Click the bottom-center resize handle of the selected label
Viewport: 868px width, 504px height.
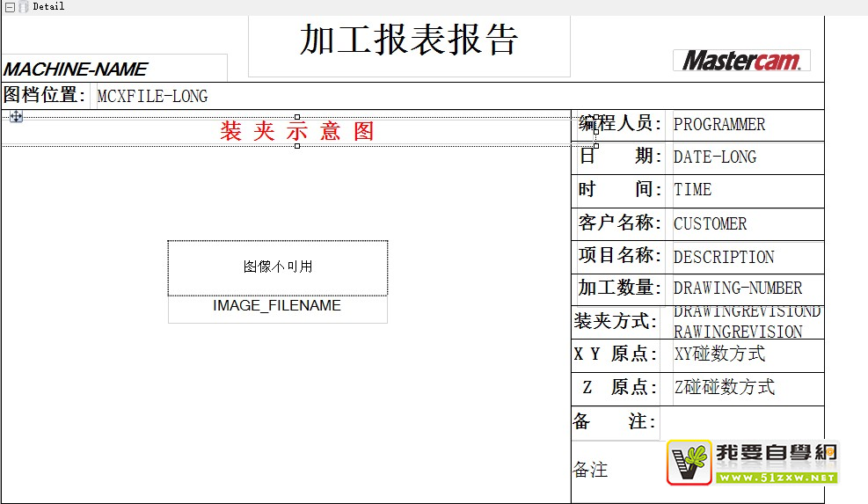click(x=297, y=146)
